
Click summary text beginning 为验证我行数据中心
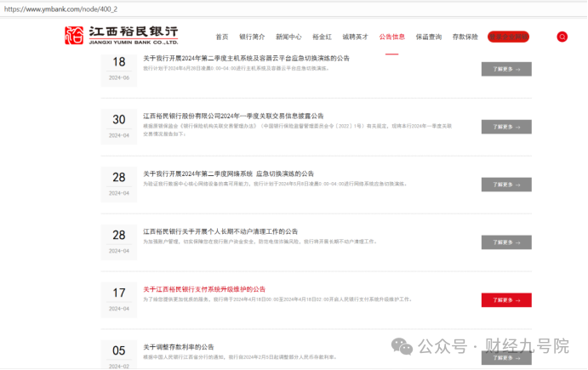(275, 184)
